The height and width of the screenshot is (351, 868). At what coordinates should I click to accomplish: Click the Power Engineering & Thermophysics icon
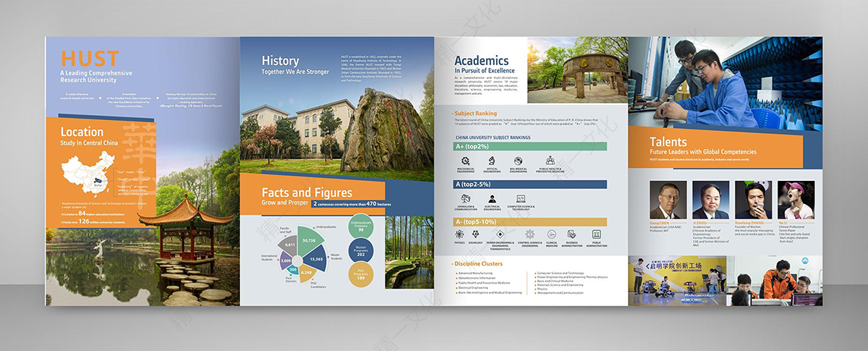[500, 234]
